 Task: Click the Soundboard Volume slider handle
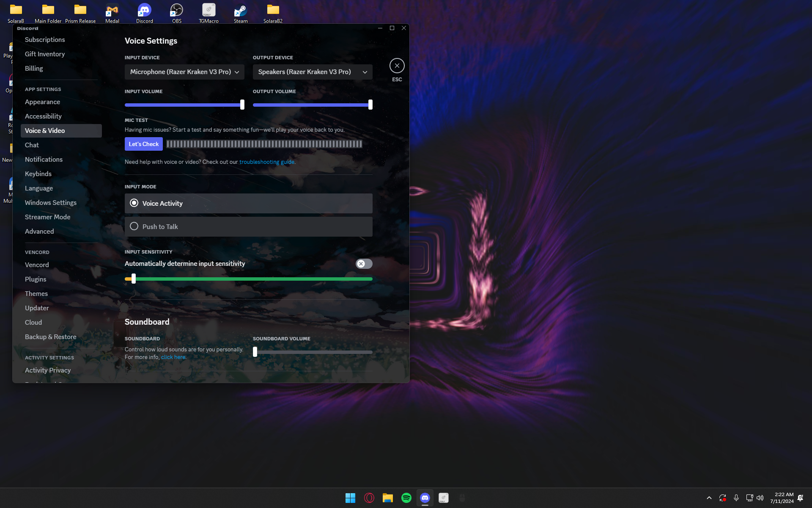click(255, 352)
